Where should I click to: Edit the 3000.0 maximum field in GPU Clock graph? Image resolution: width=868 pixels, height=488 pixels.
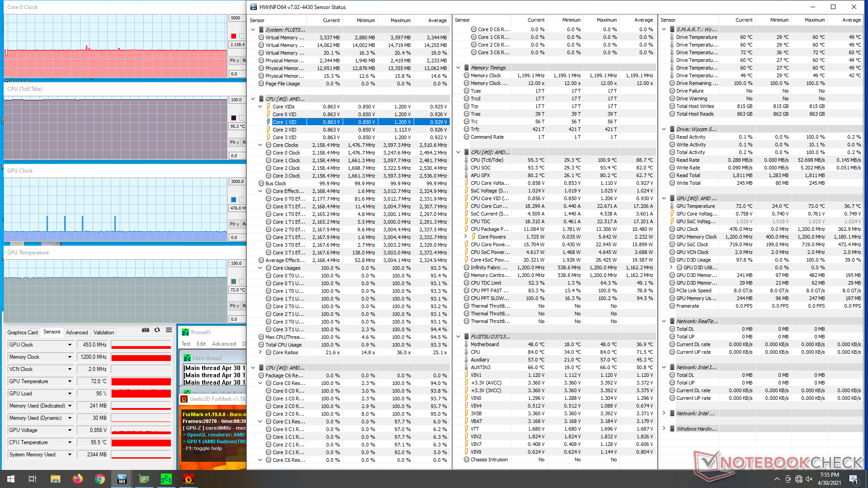[x=237, y=182]
